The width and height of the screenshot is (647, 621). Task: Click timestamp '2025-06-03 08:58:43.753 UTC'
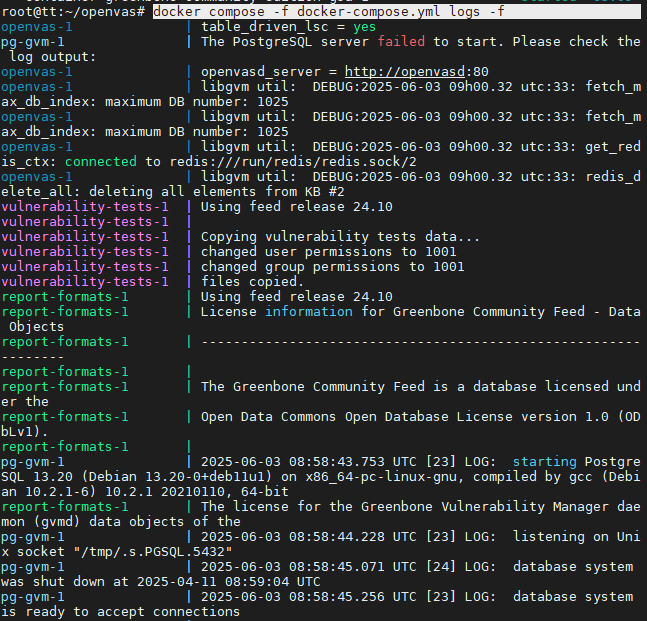[x=309, y=461]
